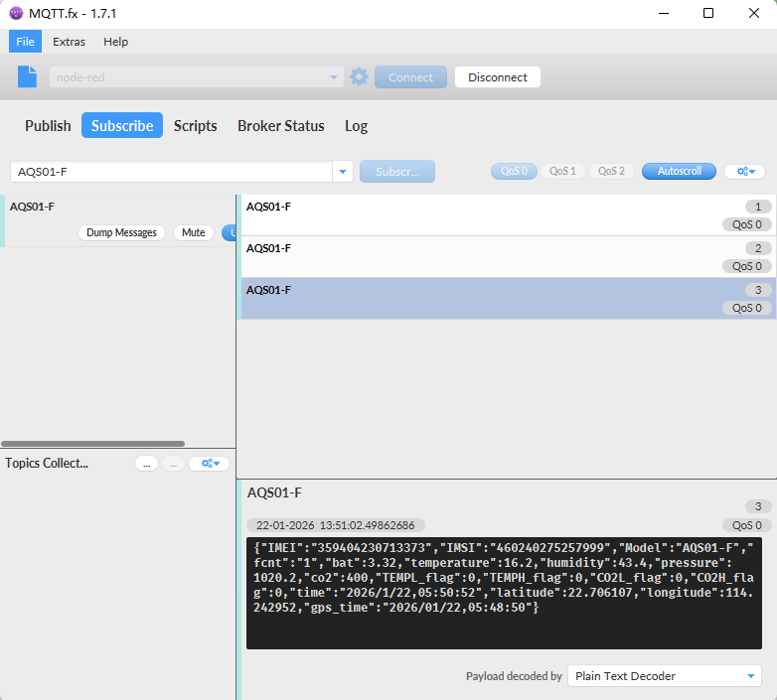Switch to the Subscribe tab
Viewport: 777px width, 700px height.
122,125
